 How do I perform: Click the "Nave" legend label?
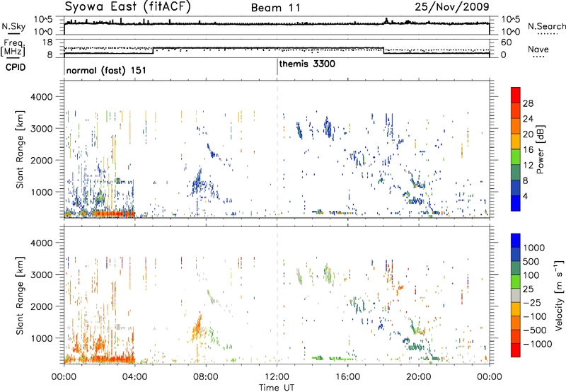(x=538, y=50)
